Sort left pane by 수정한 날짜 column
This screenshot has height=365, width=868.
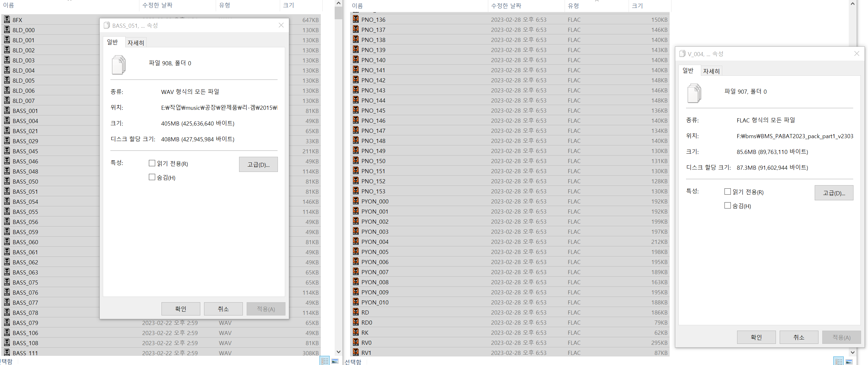[x=157, y=5]
